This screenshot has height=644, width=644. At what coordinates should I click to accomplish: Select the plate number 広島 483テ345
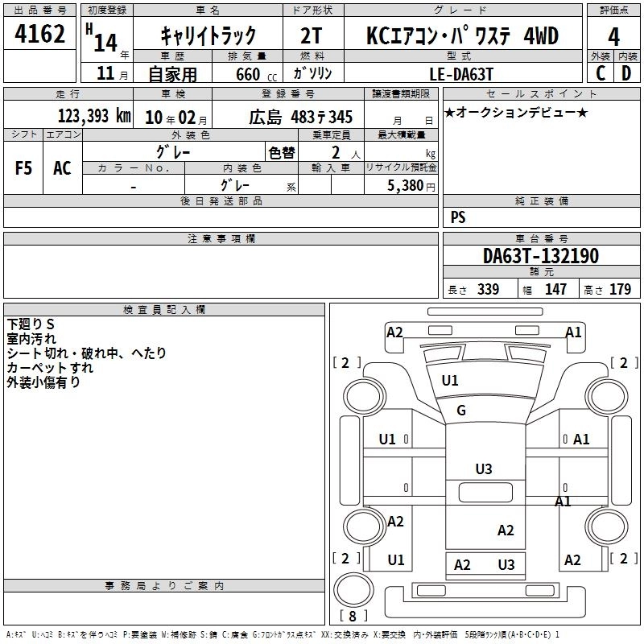coord(300,118)
